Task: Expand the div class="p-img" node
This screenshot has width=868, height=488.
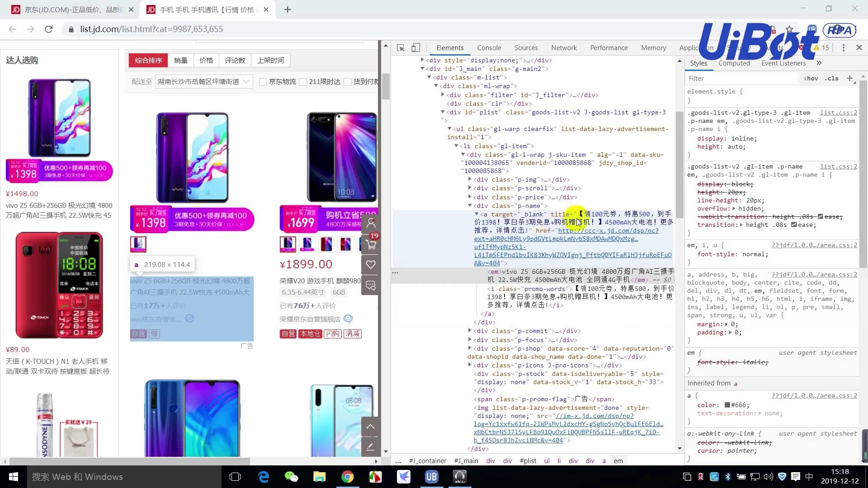Action: pos(470,179)
